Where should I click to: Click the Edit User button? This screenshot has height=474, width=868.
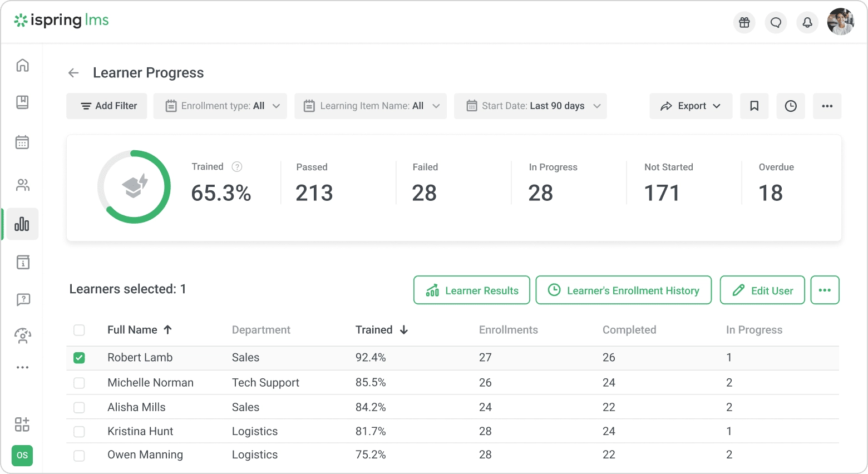click(762, 290)
